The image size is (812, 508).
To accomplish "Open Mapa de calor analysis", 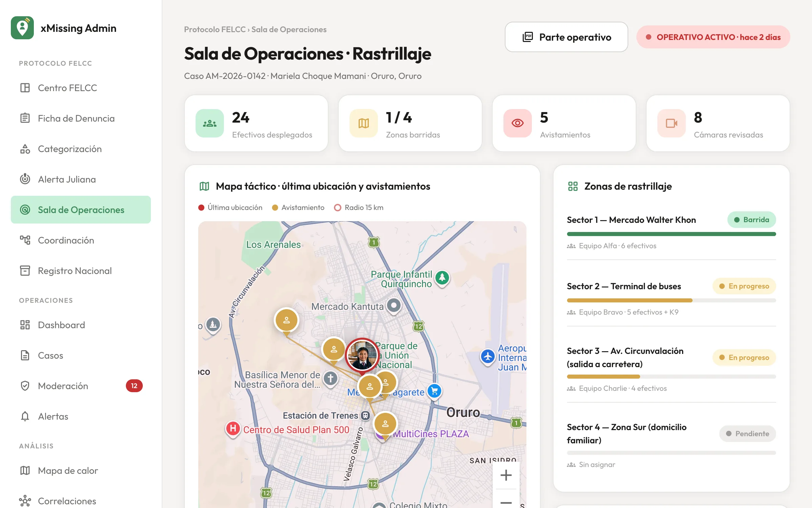I will pos(81,470).
